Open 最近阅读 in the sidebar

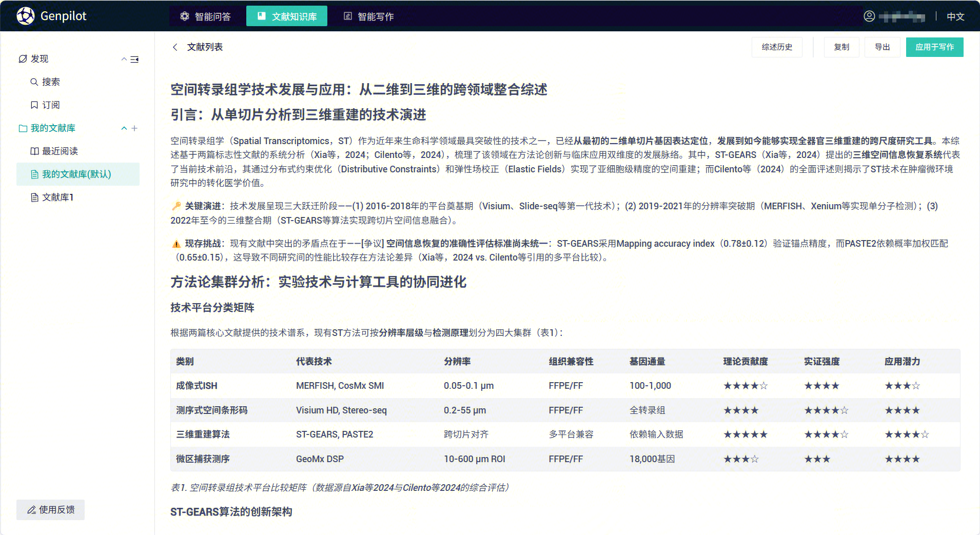[60, 151]
